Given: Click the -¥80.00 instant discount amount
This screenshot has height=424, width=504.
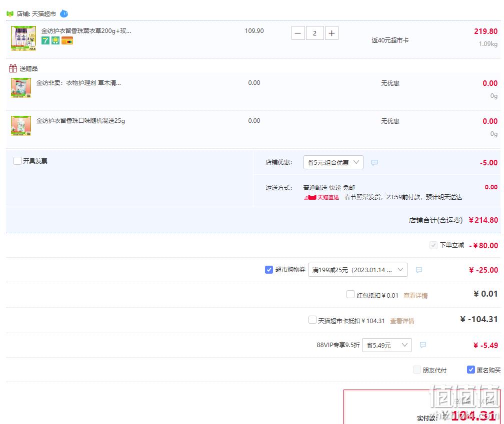Looking at the screenshot, I should [483, 245].
